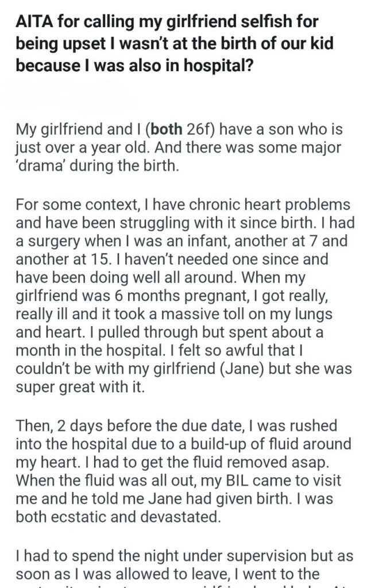Click the paragraph beginning "My girlfriend and I"

(178, 148)
